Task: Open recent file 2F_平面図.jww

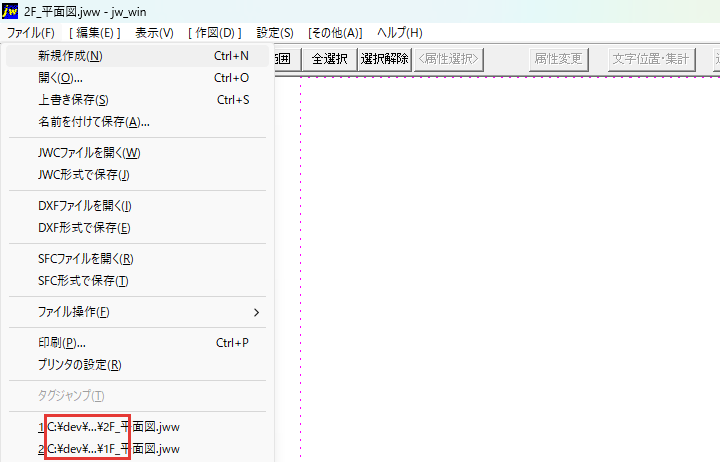Action: point(137,427)
